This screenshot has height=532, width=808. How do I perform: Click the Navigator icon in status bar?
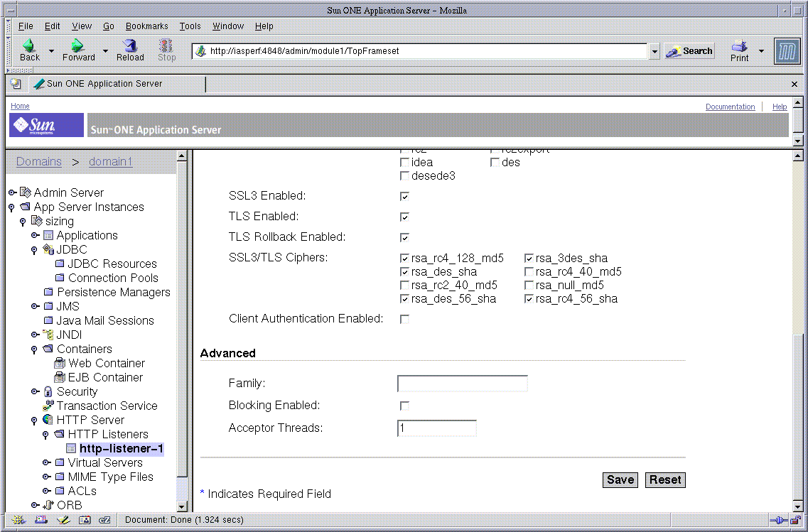19,520
